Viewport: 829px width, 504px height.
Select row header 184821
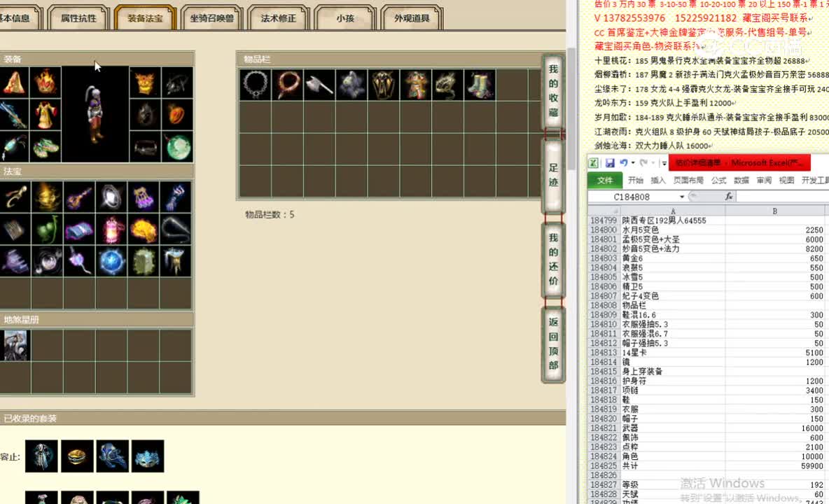(604, 428)
